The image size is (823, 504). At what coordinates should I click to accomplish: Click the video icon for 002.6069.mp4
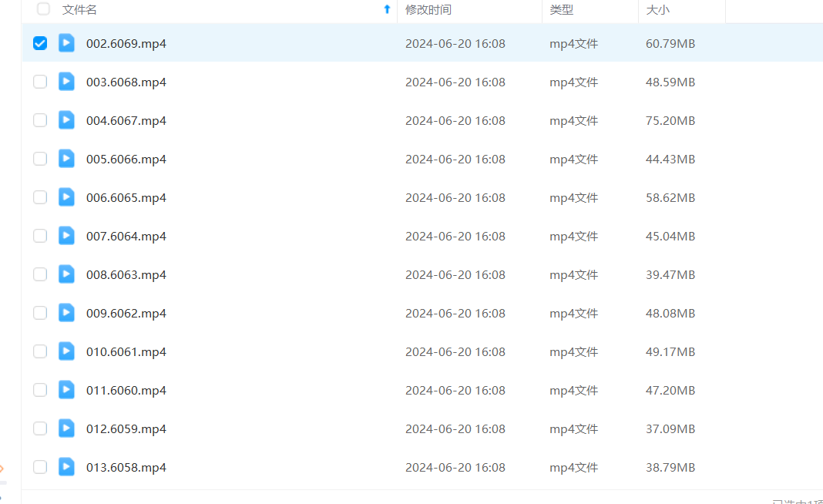tap(67, 43)
